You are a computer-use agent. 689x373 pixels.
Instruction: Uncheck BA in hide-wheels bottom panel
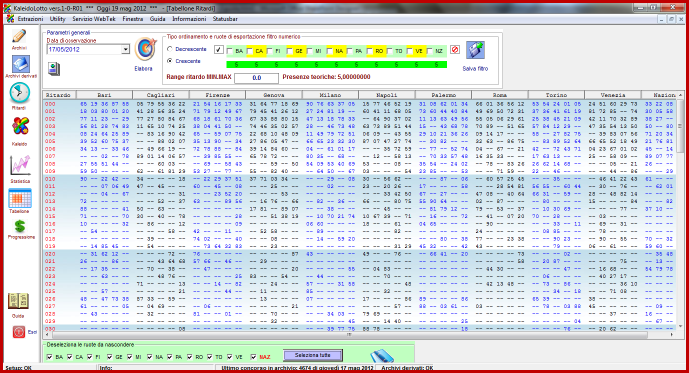point(50,357)
